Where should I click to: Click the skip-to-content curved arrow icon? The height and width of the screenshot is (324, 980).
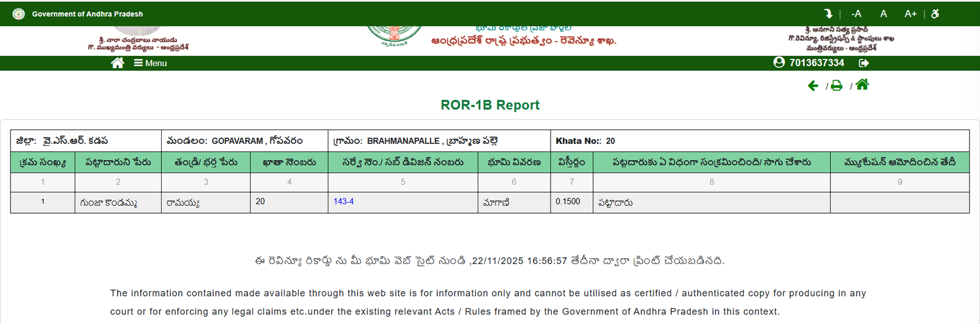point(828,13)
